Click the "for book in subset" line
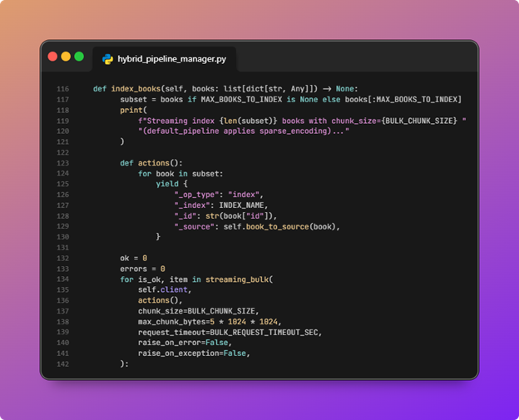The image size is (519, 420). (x=180, y=174)
